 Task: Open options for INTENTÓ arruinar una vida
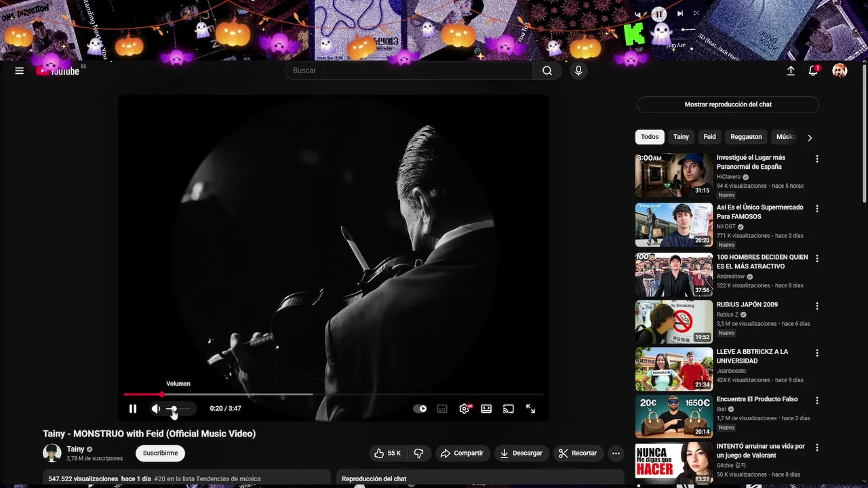(817, 447)
